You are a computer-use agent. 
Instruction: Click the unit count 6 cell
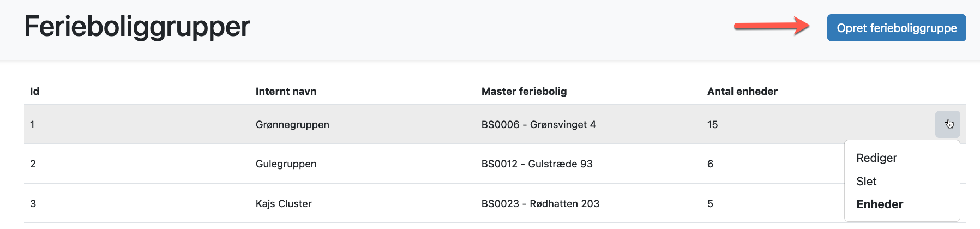tap(710, 164)
